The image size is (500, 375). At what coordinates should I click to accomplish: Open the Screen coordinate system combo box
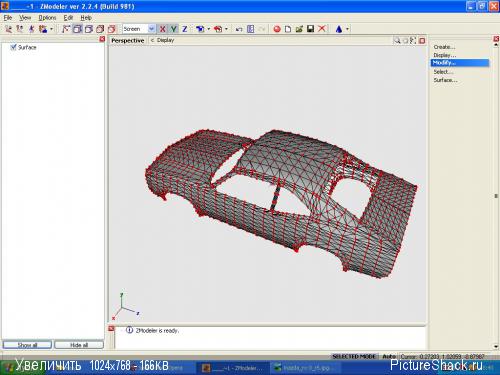(139, 29)
